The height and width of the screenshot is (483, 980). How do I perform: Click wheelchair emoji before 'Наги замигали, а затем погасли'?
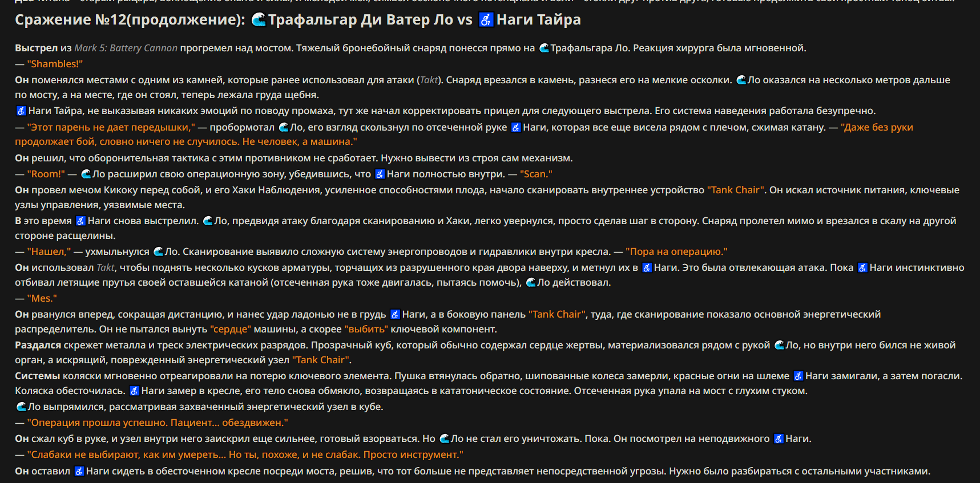[798, 376]
